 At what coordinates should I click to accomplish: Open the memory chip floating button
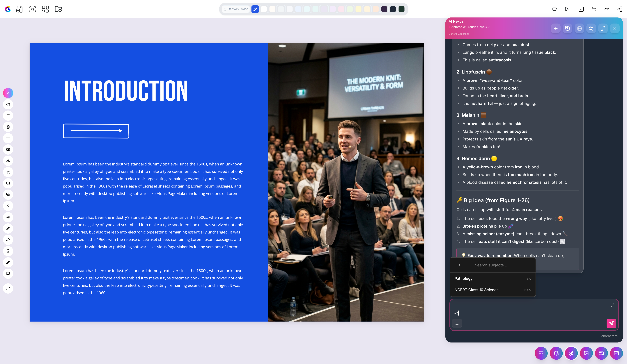(x=601, y=353)
